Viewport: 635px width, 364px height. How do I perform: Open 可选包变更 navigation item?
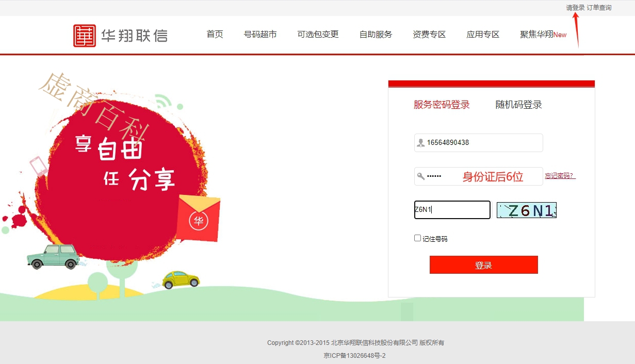tap(318, 35)
